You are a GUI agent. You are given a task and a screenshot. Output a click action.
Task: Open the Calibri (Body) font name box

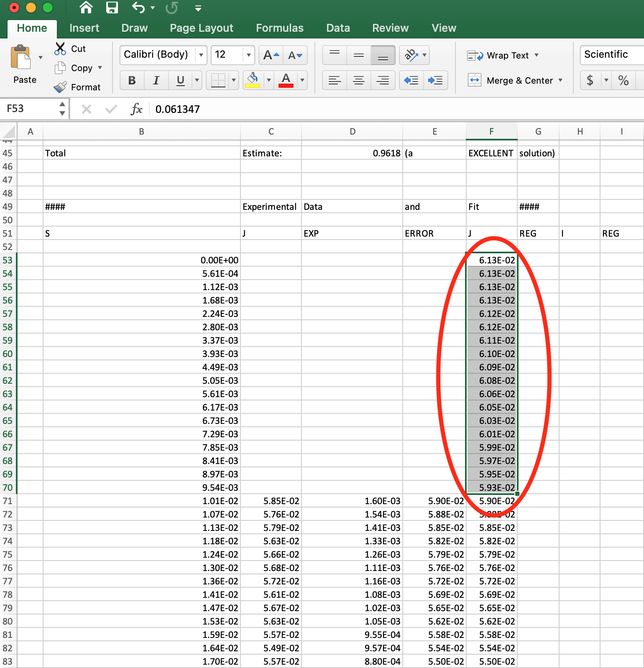pyautogui.click(x=164, y=55)
